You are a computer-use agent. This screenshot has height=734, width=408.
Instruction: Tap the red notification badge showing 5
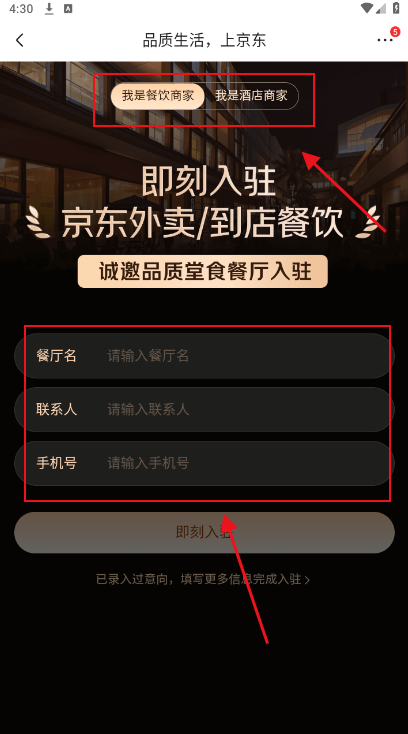pyautogui.click(x=395, y=32)
